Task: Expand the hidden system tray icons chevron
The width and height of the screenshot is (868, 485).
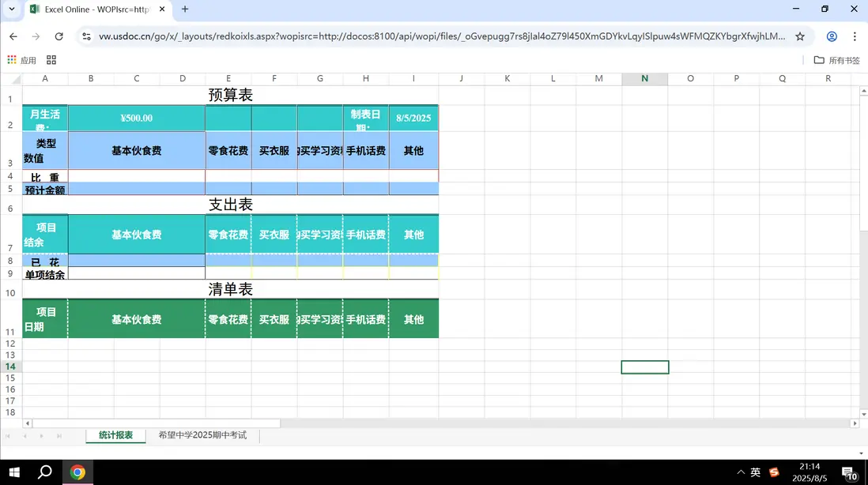Action: click(x=740, y=471)
